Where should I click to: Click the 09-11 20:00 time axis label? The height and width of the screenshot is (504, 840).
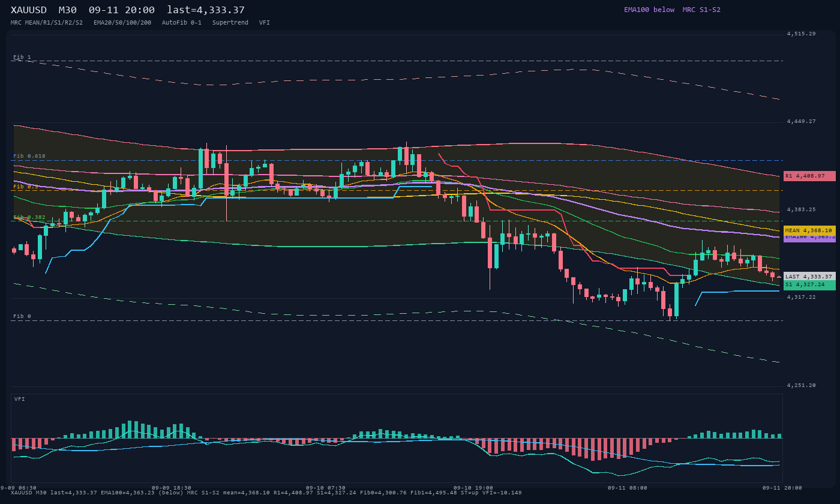tap(782, 488)
